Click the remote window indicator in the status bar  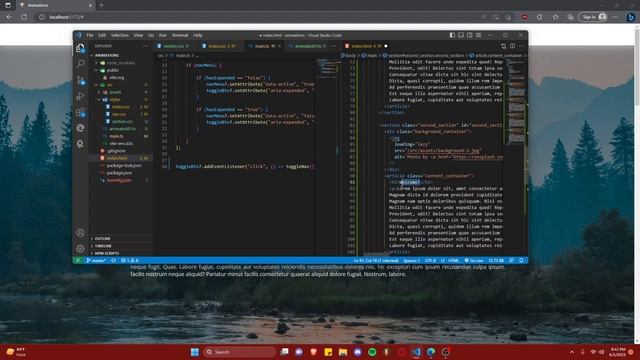(78, 260)
